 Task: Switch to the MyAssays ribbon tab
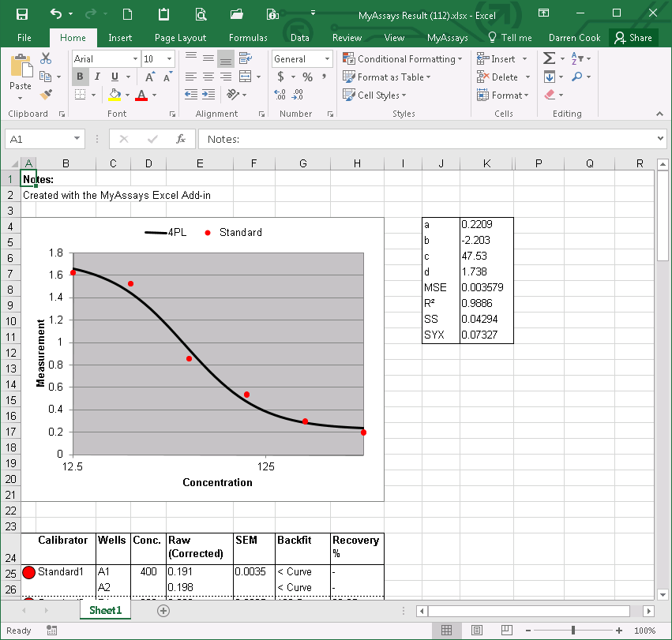click(x=447, y=37)
